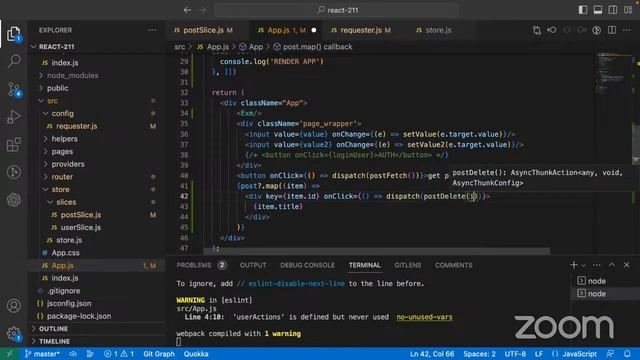Click the editor horizontal scrollbar
Screen dimensions: 640x360
[376, 250]
